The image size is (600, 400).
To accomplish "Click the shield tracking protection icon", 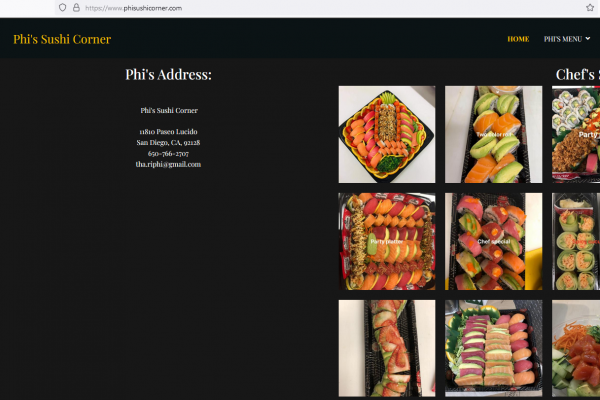I will [62, 8].
